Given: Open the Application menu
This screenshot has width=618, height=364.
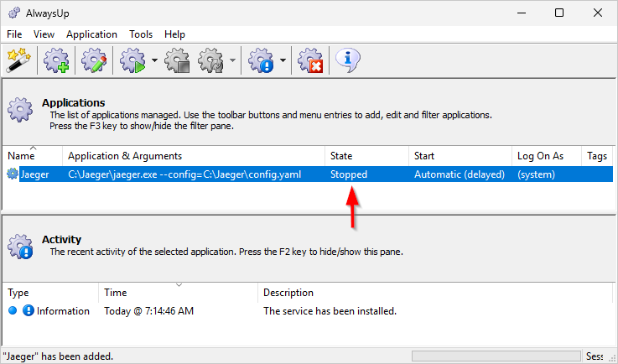Looking at the screenshot, I should click(x=91, y=34).
